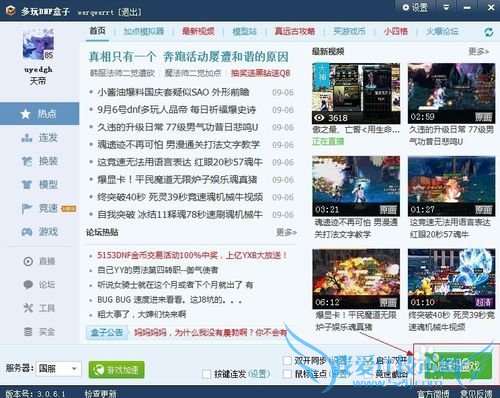
Task: Open forum post 听说女骑士就在这个月
Action: click(175, 285)
